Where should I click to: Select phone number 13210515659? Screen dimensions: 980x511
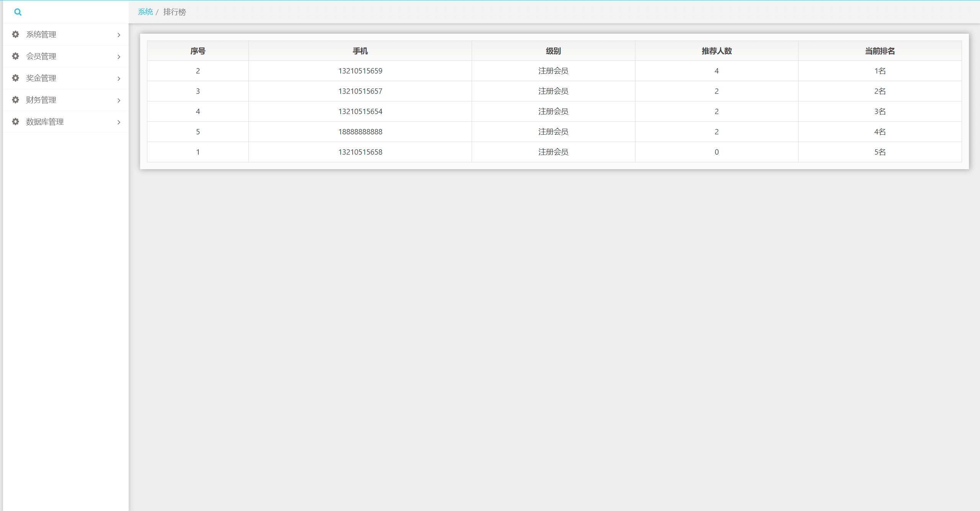(x=360, y=71)
